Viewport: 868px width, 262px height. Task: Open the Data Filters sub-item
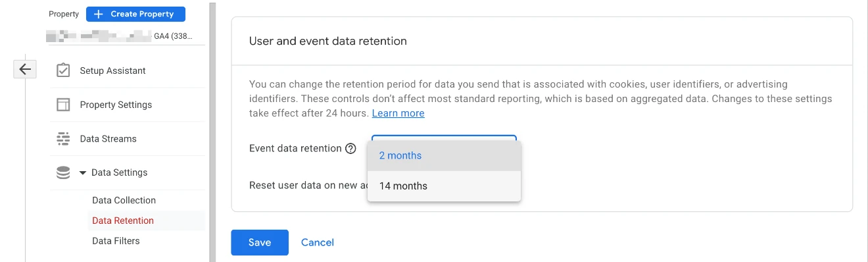pyautogui.click(x=116, y=241)
